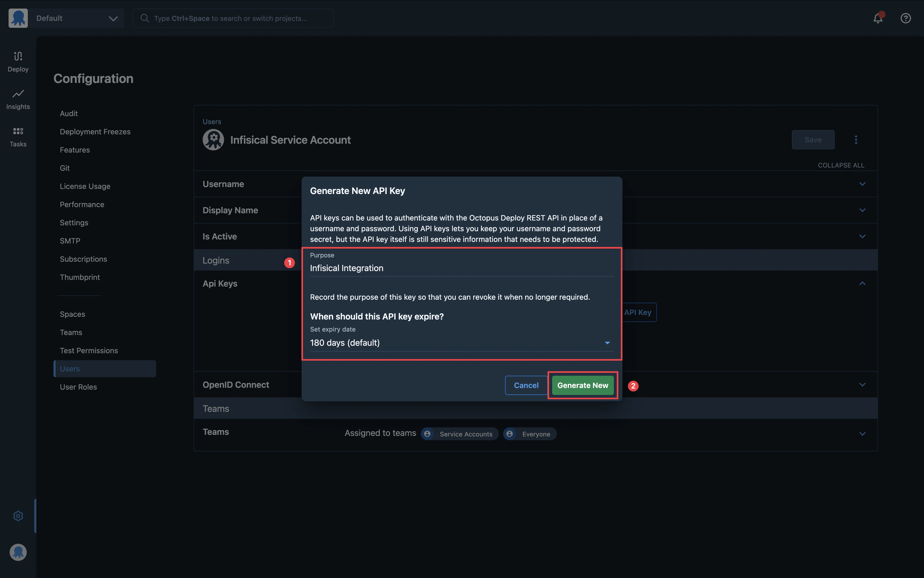Click the OpenID Connect section header

coord(236,385)
